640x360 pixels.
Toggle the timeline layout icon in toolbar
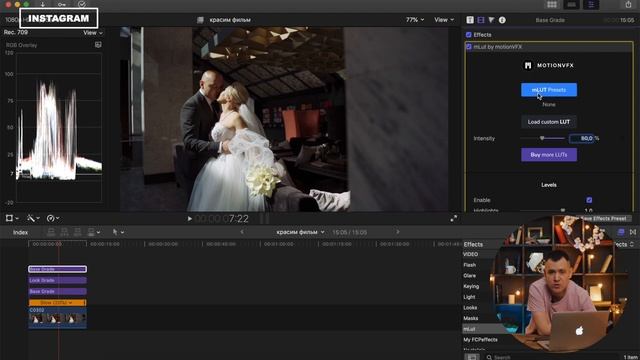pyautogui.click(x=571, y=4)
